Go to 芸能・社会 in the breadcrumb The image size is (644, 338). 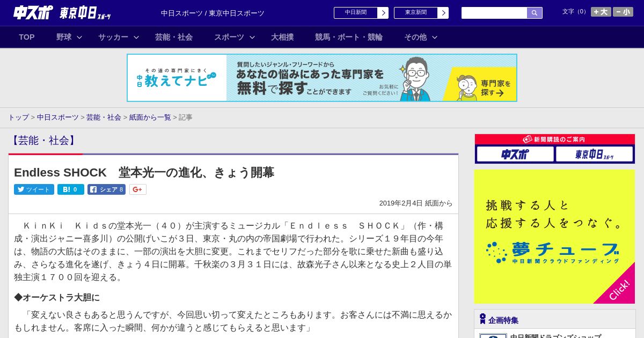coord(104,117)
